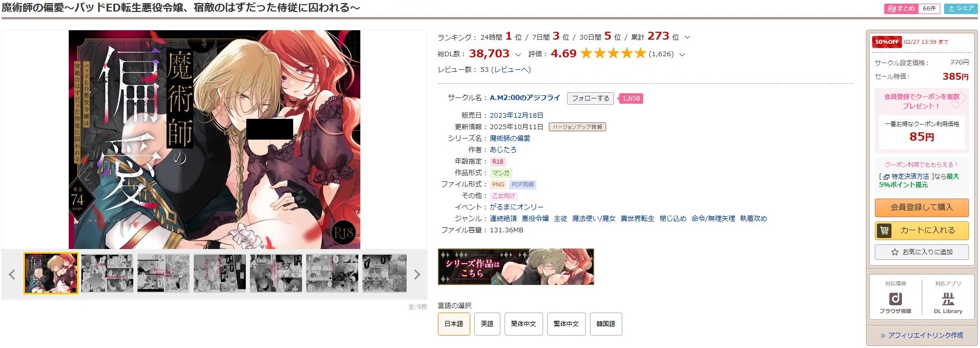The width and height of the screenshot is (980, 348).
Task: Click the 会員登録して購入 button
Action: (922, 207)
